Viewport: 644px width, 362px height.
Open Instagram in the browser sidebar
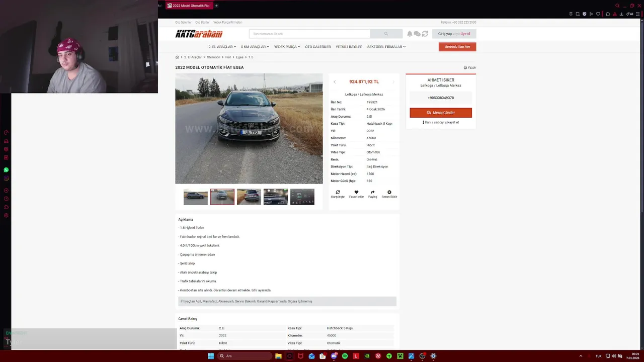click(x=6, y=178)
